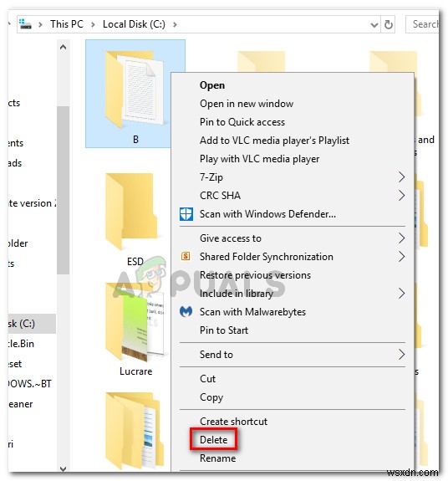Select Add to VLC media player's Playlist
This screenshot has height=481, width=448.
point(274,141)
